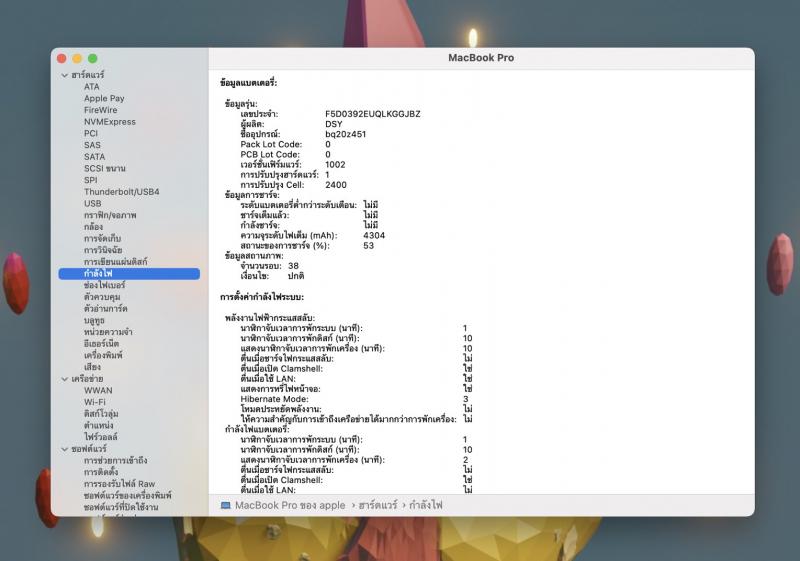This screenshot has width=800, height=561.
Task: Open Thunderbolt/USB4 information
Action: (x=121, y=192)
